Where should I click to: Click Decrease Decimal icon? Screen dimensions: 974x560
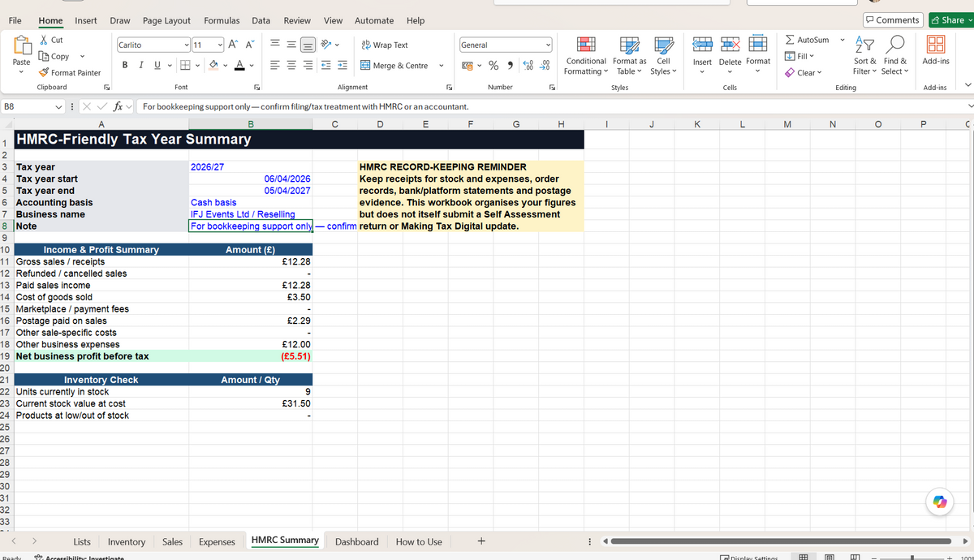coord(545,66)
